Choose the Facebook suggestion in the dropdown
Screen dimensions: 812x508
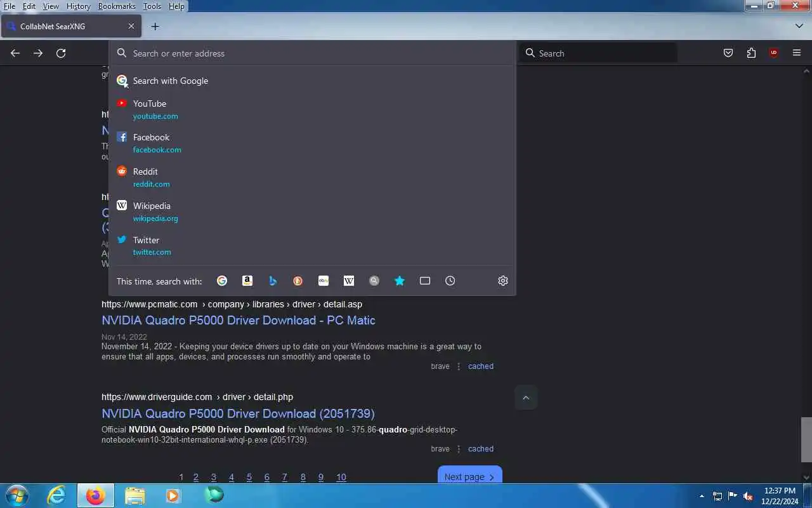click(x=312, y=143)
